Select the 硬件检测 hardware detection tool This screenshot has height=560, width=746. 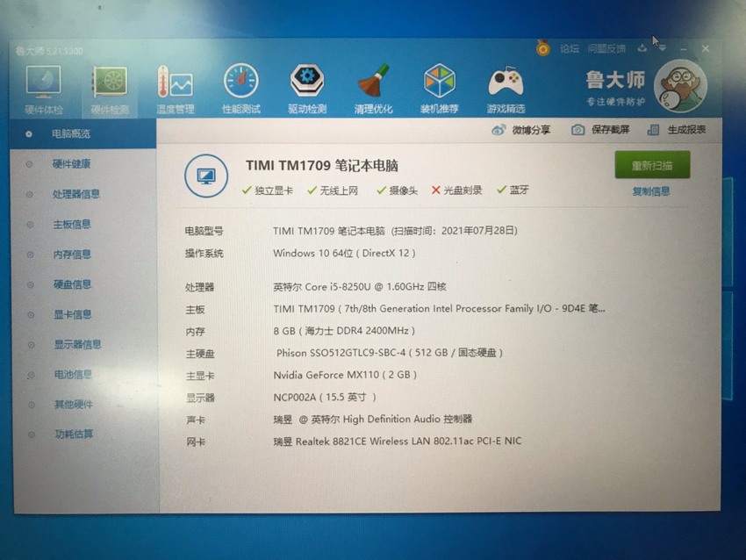click(110, 90)
